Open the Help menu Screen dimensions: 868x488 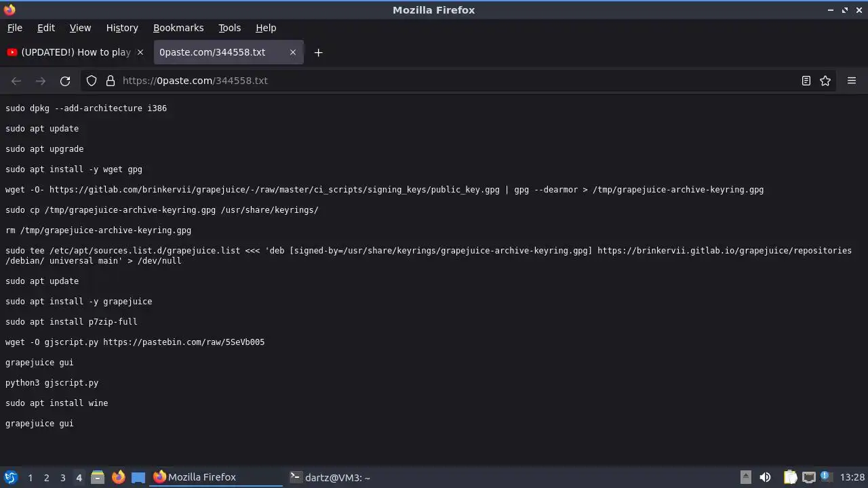pyautogui.click(x=266, y=28)
